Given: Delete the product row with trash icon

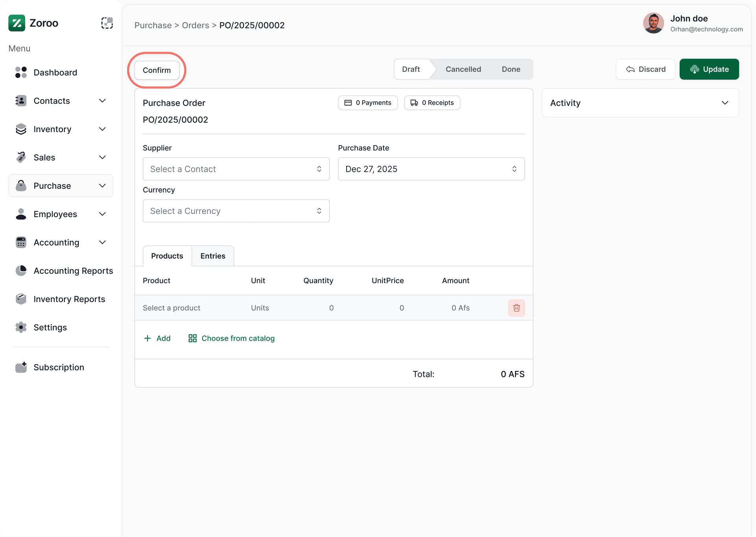Looking at the screenshot, I should tap(516, 308).
